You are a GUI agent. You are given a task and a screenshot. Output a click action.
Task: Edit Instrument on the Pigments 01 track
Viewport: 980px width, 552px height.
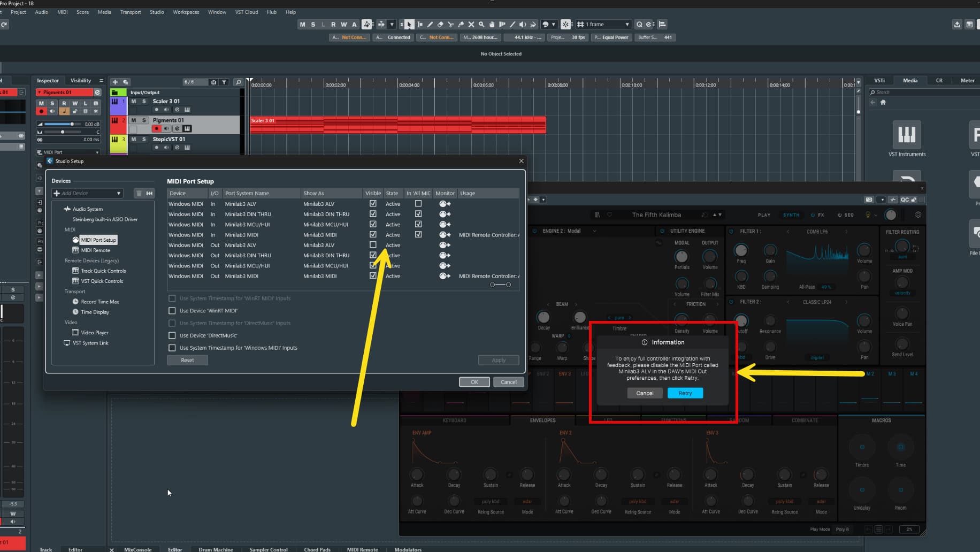point(187,128)
